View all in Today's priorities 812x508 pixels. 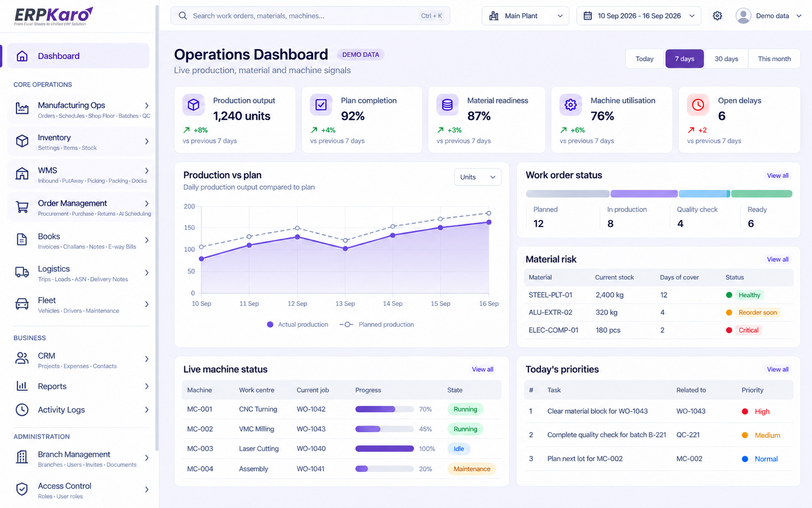777,370
